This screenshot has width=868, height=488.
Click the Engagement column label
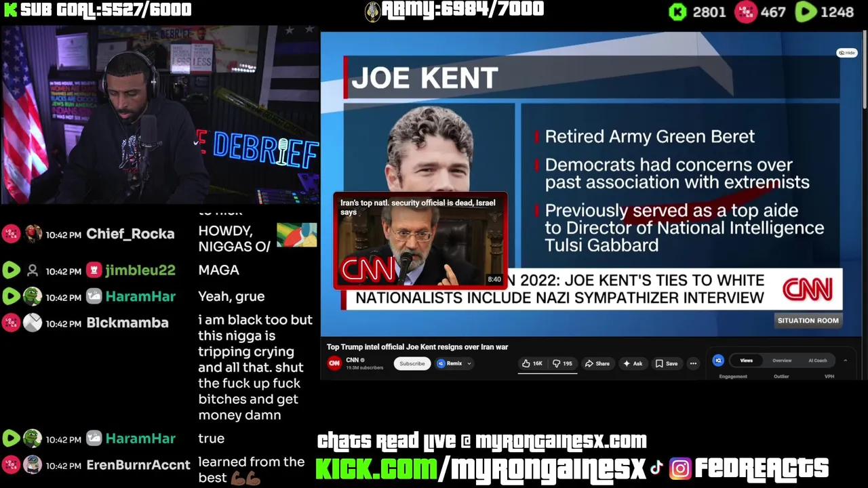coord(733,376)
